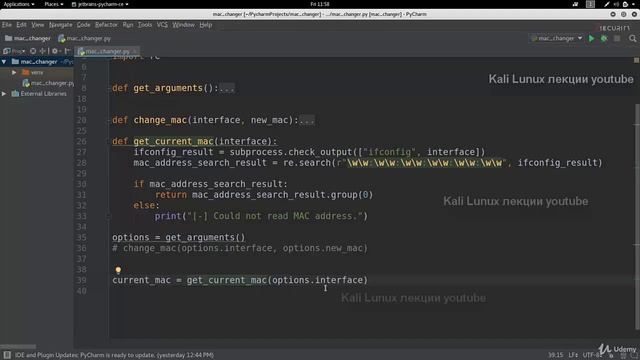Run the mac_changer configuration with the green play icon

pos(591,38)
